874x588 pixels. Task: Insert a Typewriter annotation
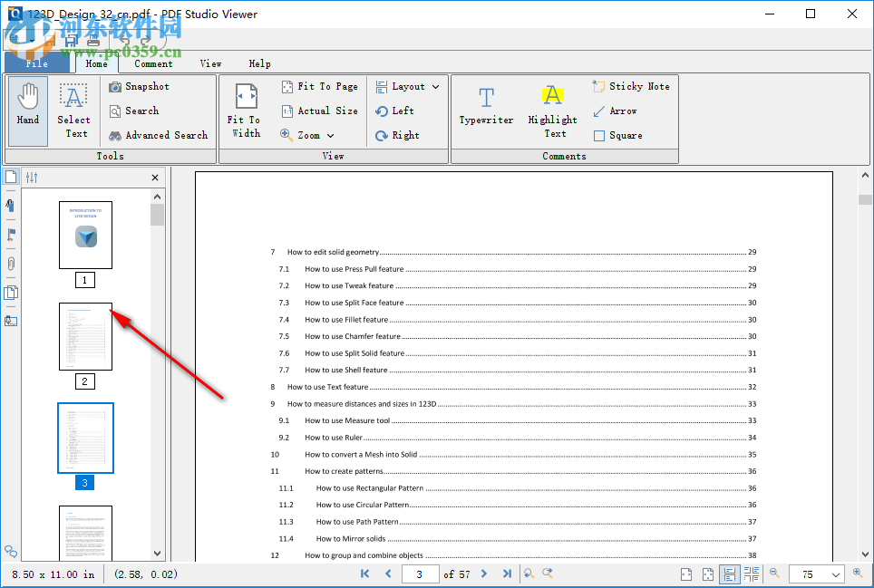pyautogui.click(x=486, y=109)
